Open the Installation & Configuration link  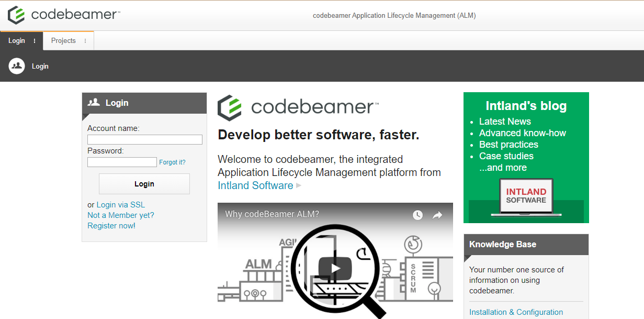coord(516,312)
